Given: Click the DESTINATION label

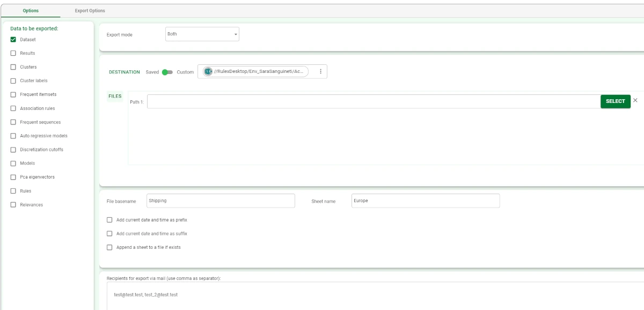Looking at the screenshot, I should pos(125,72).
